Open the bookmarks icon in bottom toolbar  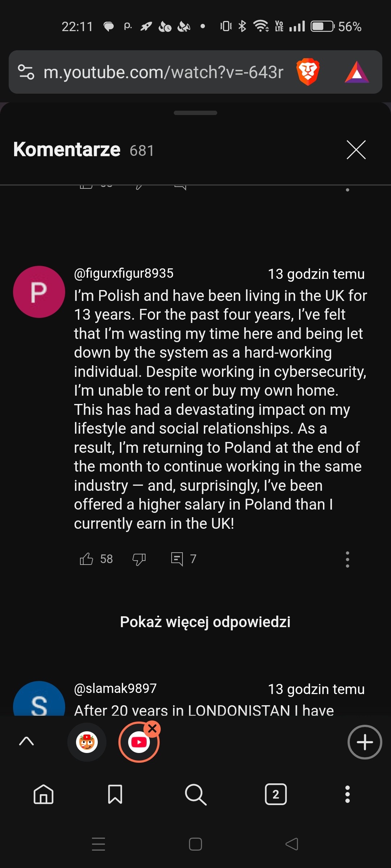click(x=115, y=794)
